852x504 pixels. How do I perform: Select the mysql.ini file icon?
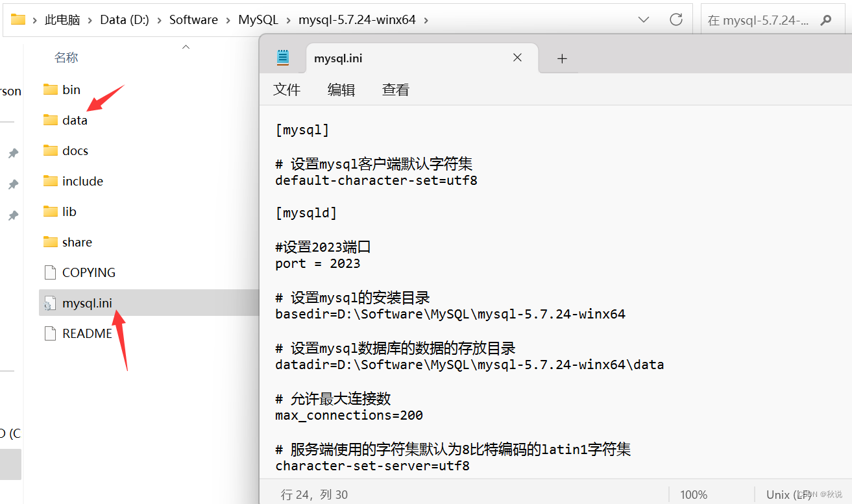tap(51, 303)
